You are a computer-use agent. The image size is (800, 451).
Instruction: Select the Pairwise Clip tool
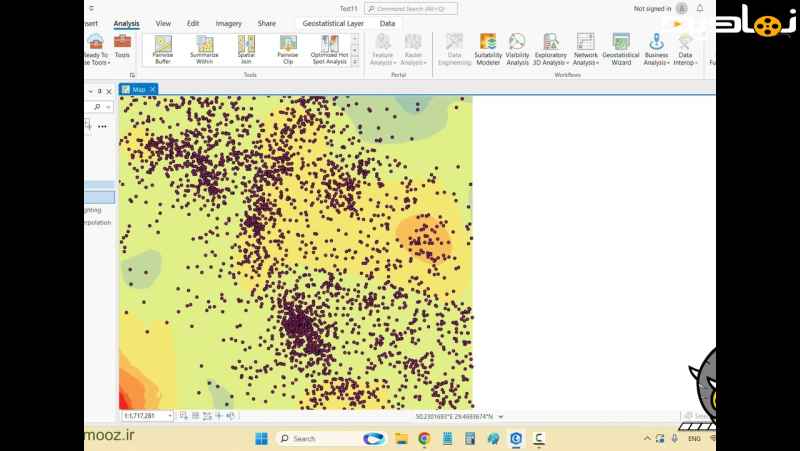(288, 49)
